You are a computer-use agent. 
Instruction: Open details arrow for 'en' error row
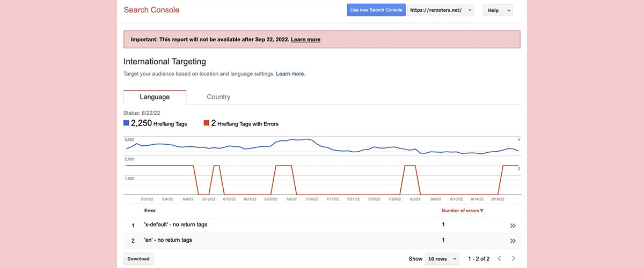tap(513, 241)
